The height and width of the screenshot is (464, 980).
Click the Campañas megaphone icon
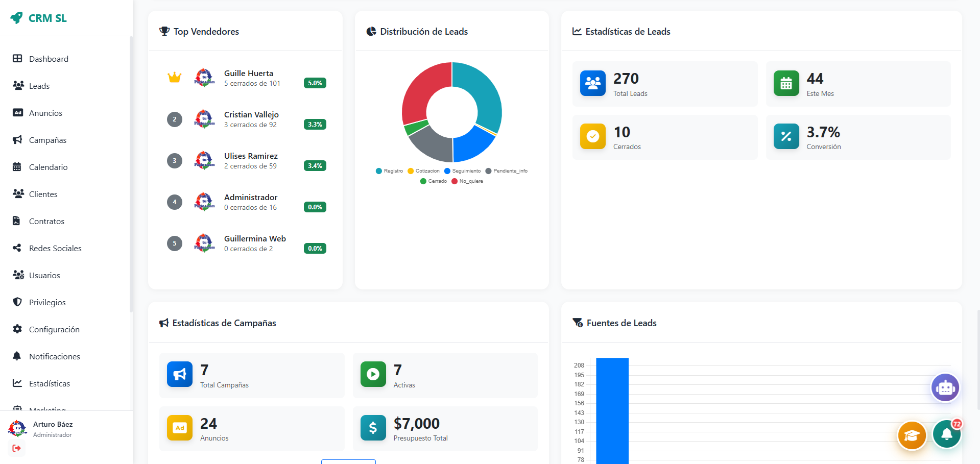click(x=18, y=140)
